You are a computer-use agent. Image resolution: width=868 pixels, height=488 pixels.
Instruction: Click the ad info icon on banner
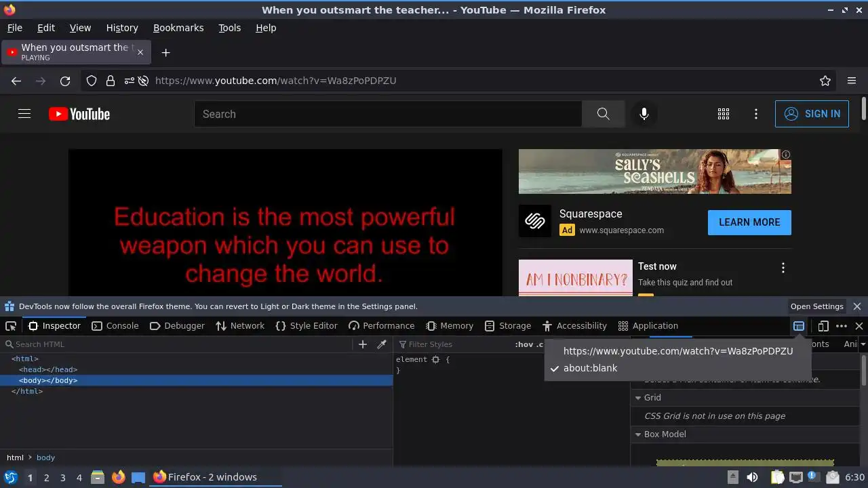[x=786, y=155]
